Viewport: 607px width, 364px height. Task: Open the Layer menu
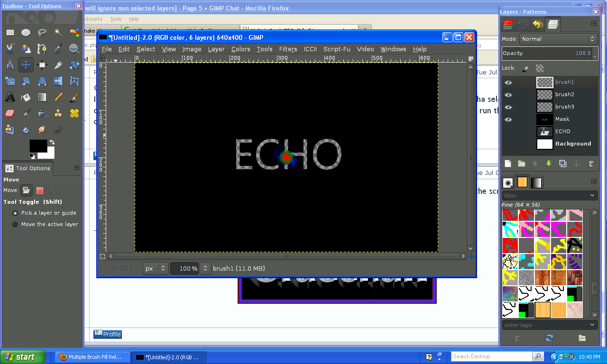pos(216,49)
